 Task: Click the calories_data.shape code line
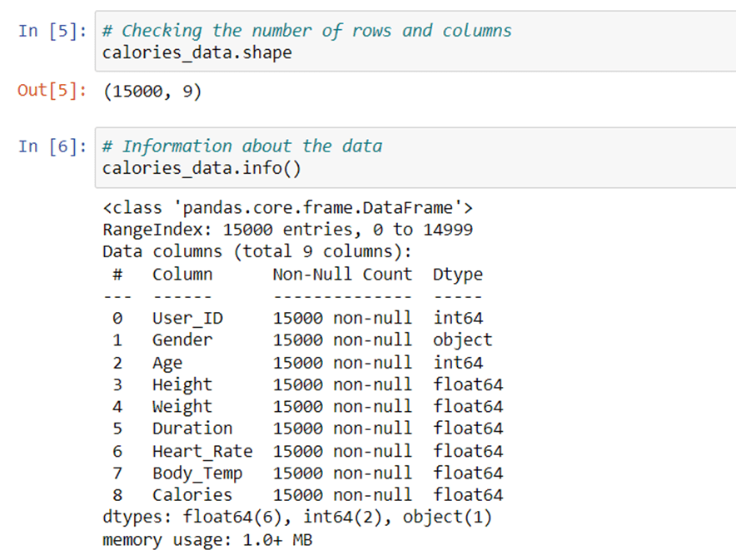197,53
